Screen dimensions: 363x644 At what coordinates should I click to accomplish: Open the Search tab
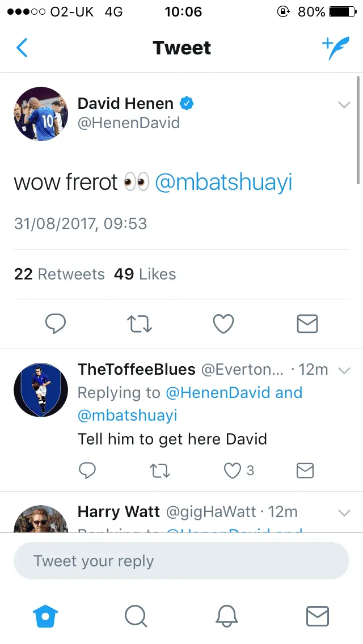(x=136, y=616)
